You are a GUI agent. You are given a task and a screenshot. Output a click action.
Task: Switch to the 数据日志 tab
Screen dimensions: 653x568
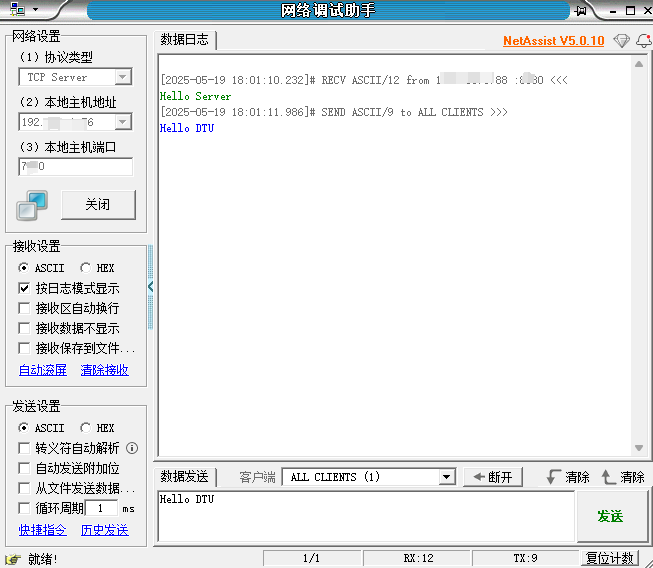[184, 40]
